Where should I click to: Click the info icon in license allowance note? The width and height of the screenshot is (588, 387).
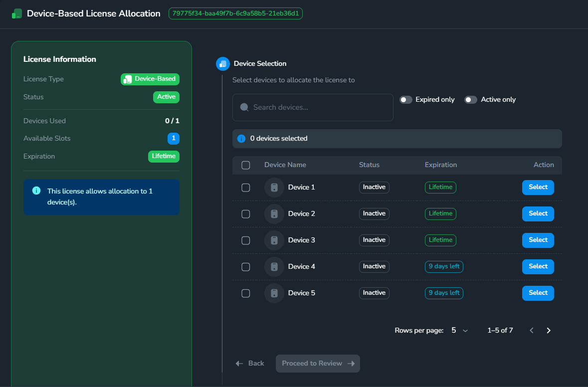pos(36,191)
